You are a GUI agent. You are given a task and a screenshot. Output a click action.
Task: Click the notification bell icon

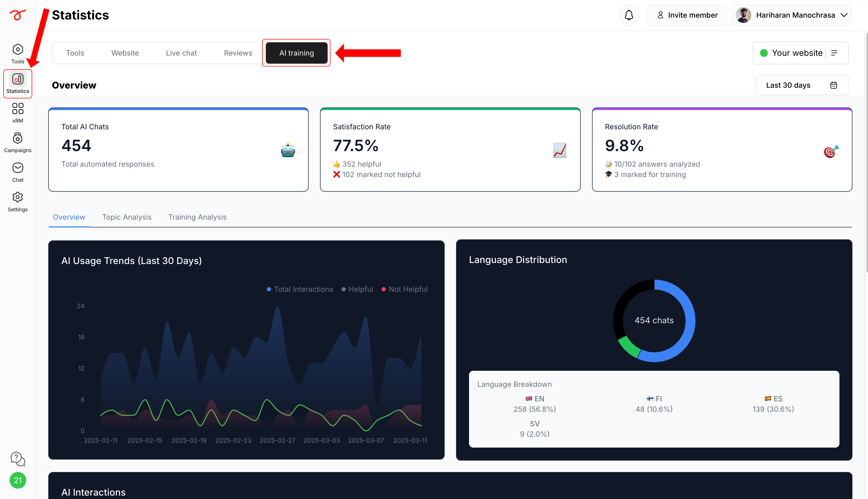pos(629,15)
